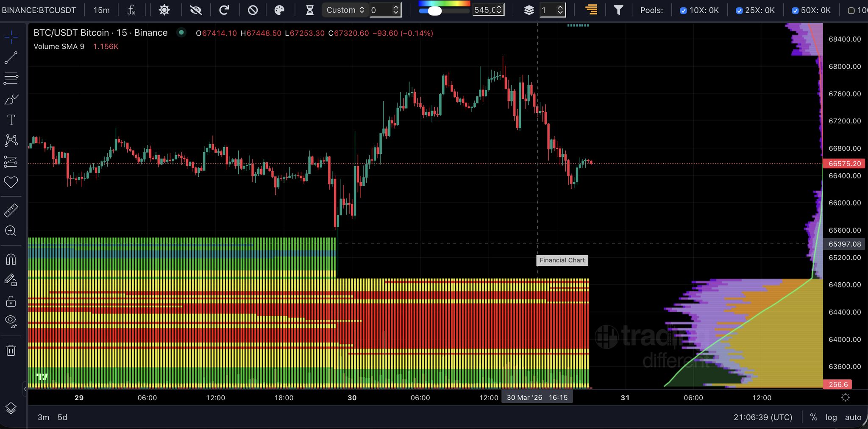This screenshot has height=429, width=868.
Task: Activate the ruler measure tool
Action: click(x=11, y=210)
